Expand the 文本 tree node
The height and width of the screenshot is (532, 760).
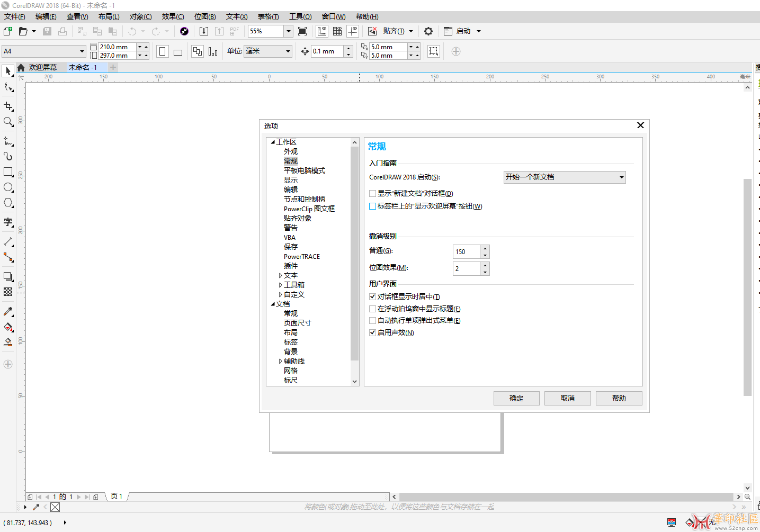tap(281, 276)
